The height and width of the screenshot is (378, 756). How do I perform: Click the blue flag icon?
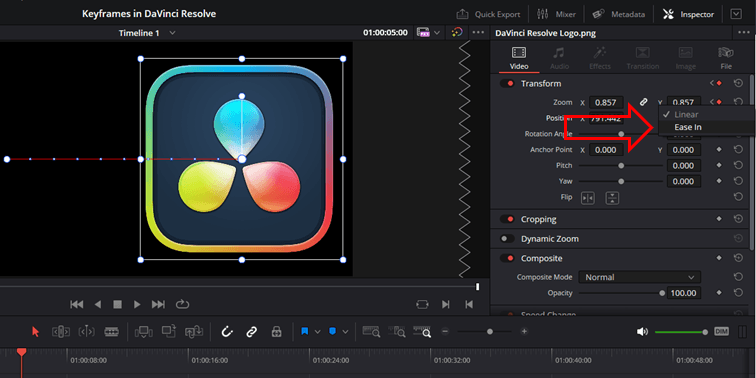point(305,332)
